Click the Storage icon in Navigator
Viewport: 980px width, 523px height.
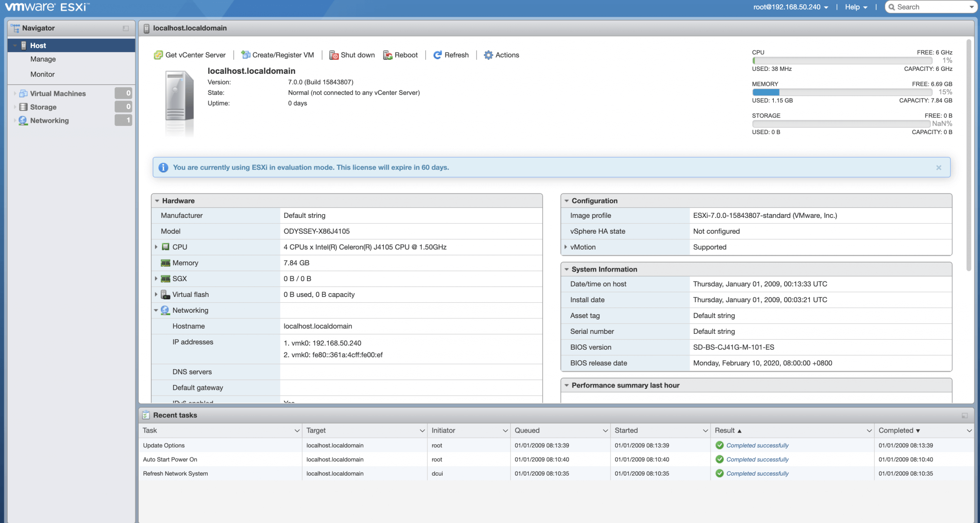(23, 107)
